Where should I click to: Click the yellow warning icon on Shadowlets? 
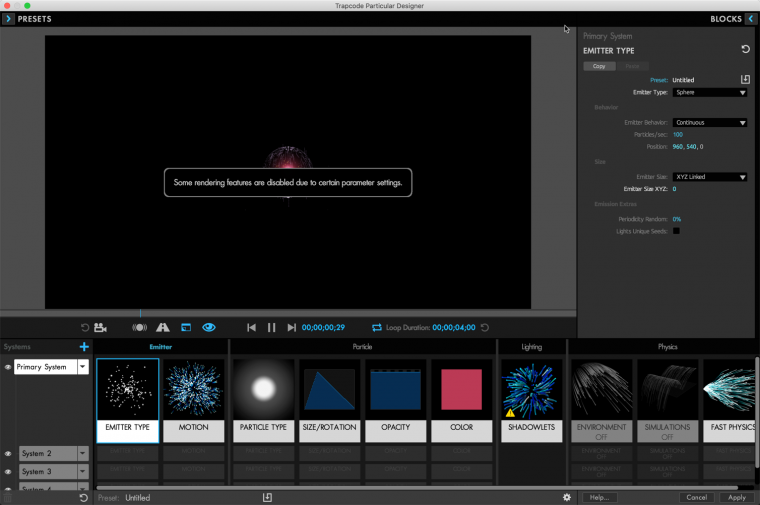point(510,413)
